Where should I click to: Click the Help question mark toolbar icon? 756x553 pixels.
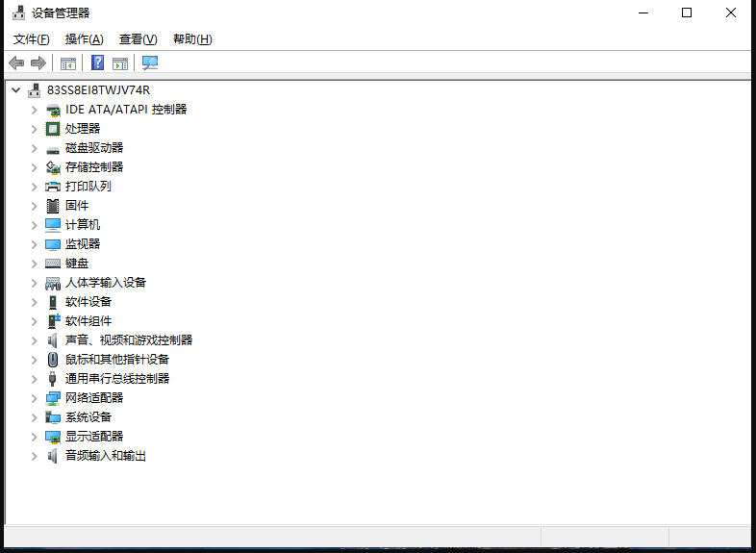pyautogui.click(x=97, y=63)
